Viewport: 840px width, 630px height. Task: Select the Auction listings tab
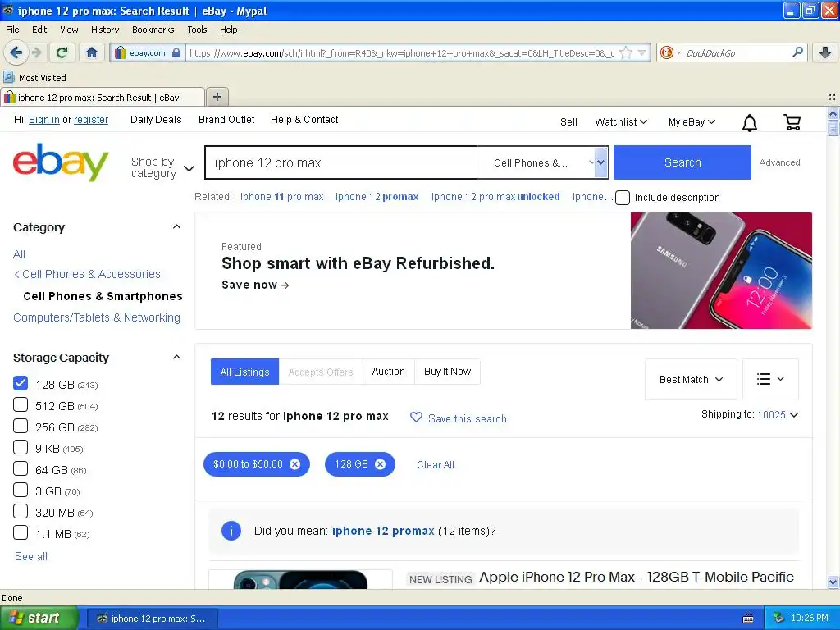pyautogui.click(x=388, y=372)
